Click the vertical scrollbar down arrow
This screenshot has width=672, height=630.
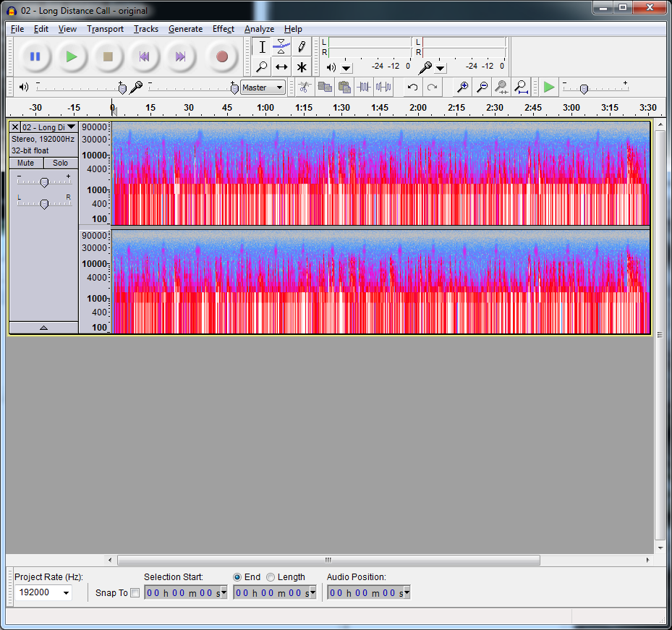click(x=660, y=548)
